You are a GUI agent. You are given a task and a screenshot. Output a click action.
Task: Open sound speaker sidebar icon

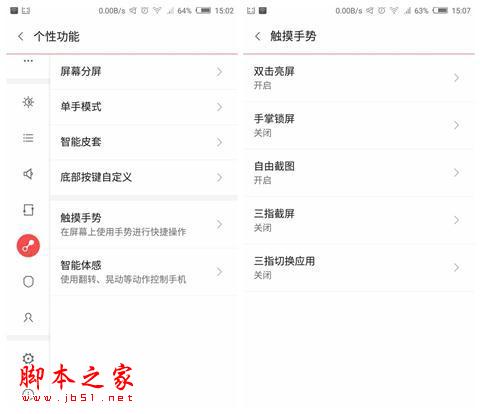pyautogui.click(x=28, y=174)
